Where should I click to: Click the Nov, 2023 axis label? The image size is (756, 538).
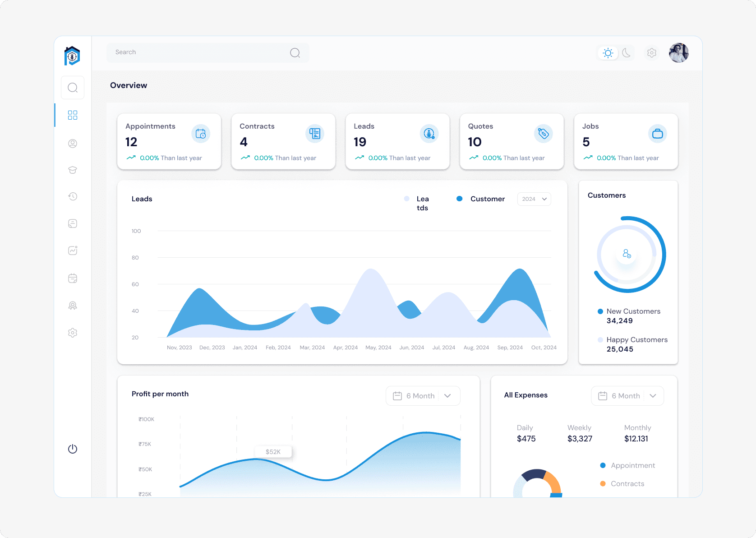[179, 348]
